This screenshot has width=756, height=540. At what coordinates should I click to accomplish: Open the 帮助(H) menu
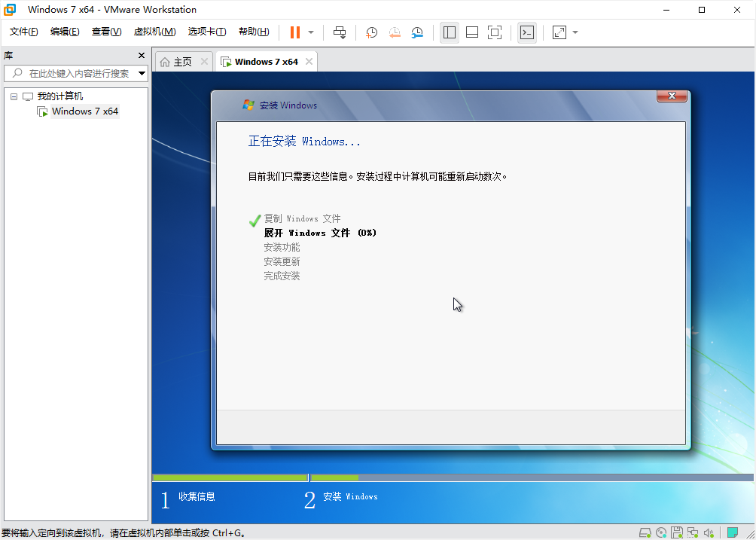click(x=254, y=32)
